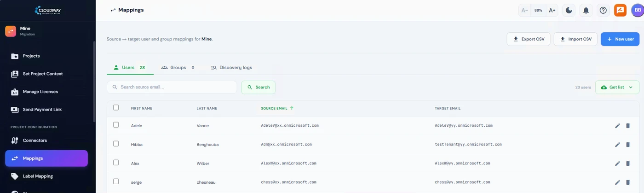The image size is (644, 193).
Task: Click the Cloudiway logo
Action: pos(47,10)
